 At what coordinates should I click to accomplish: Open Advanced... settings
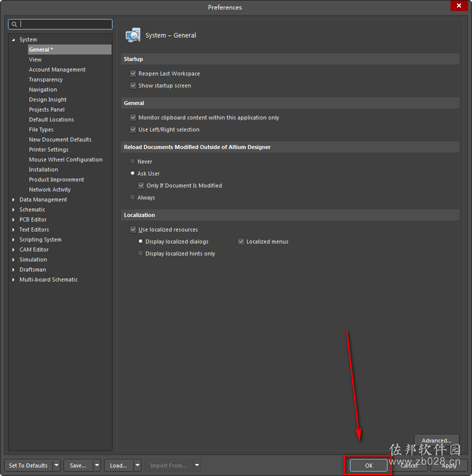tap(436, 440)
